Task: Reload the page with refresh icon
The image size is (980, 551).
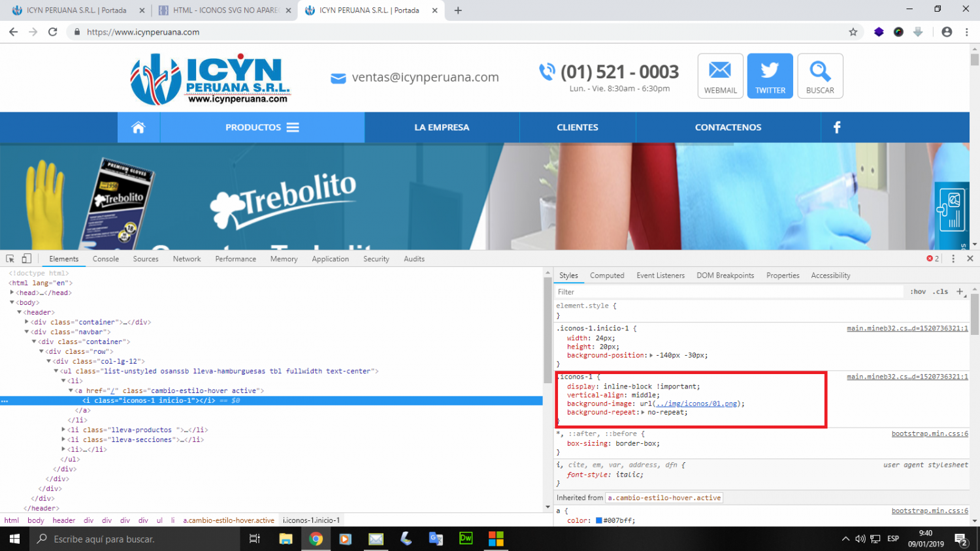Action: click(x=52, y=31)
